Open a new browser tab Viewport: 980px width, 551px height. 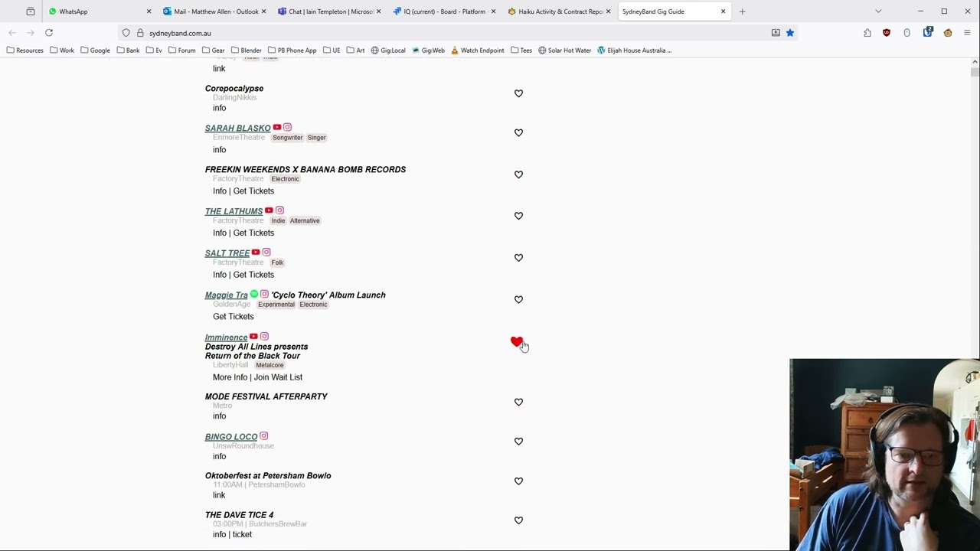742,11
